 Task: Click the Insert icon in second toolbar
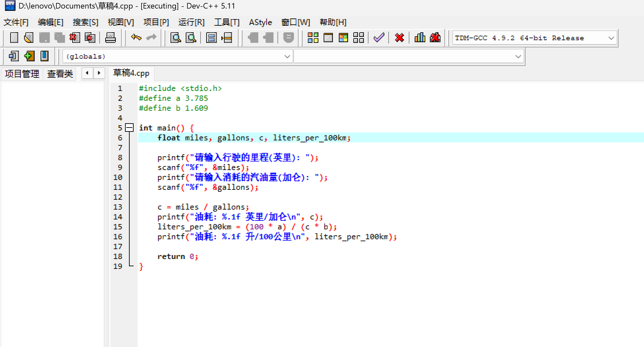(x=14, y=56)
